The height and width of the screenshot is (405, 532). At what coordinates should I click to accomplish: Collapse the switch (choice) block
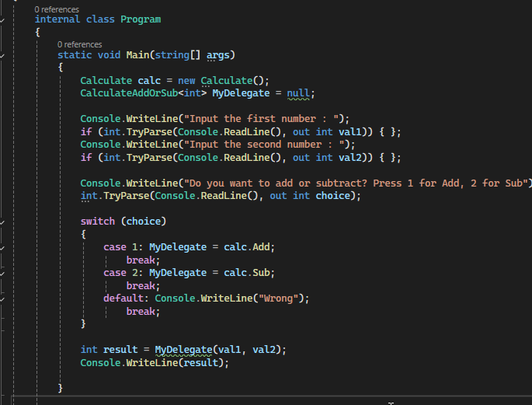[2, 222]
